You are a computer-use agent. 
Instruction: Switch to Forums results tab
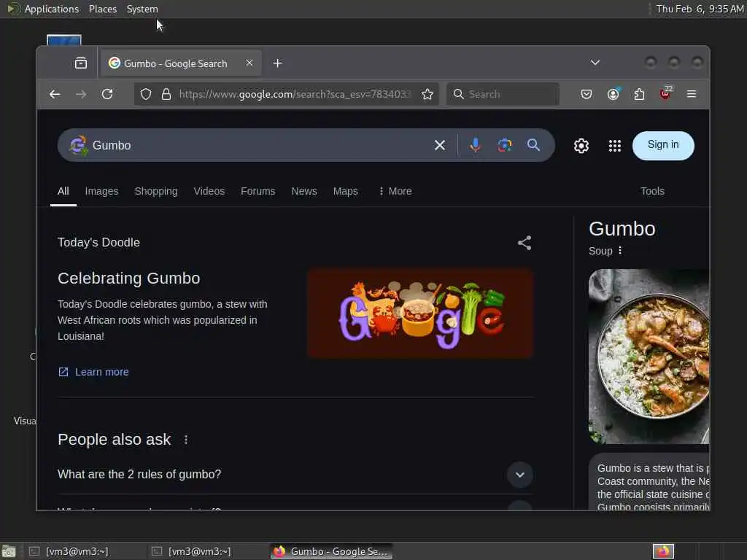click(x=258, y=191)
